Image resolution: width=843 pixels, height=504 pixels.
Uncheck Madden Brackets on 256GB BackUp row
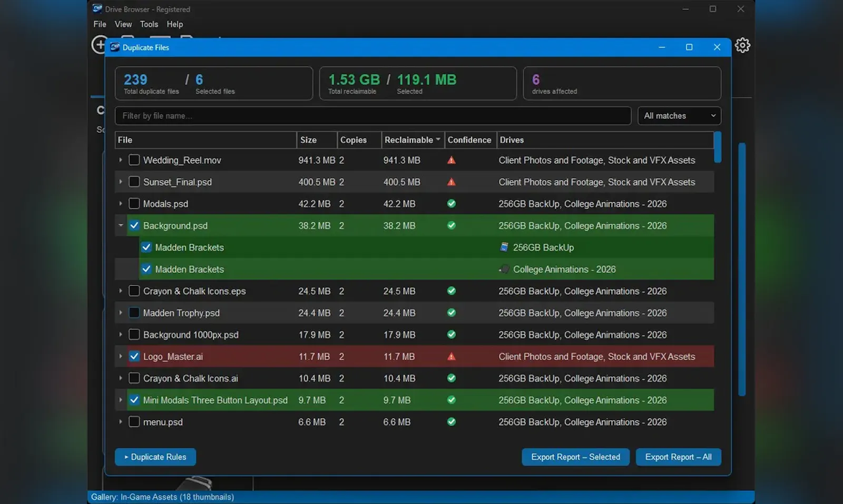click(146, 248)
